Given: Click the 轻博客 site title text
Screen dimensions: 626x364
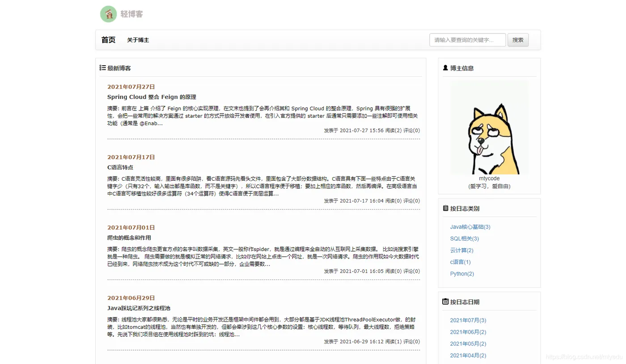Looking at the screenshot, I should pyautogui.click(x=131, y=14).
